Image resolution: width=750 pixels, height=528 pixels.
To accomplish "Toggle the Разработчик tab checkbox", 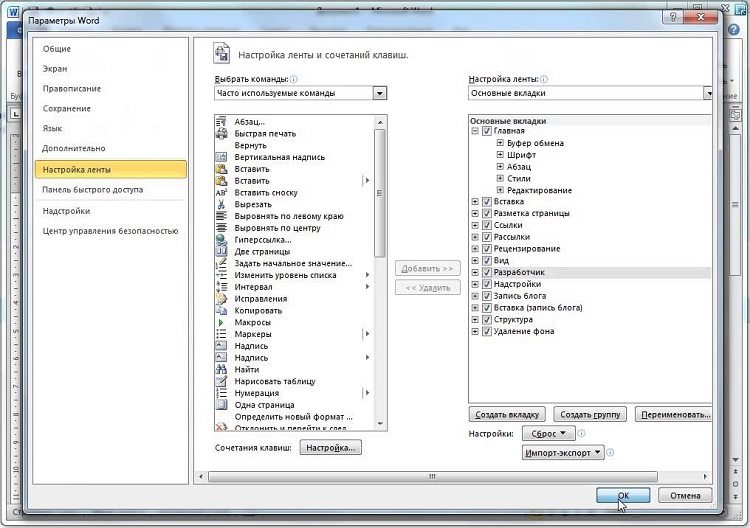I will click(x=487, y=273).
